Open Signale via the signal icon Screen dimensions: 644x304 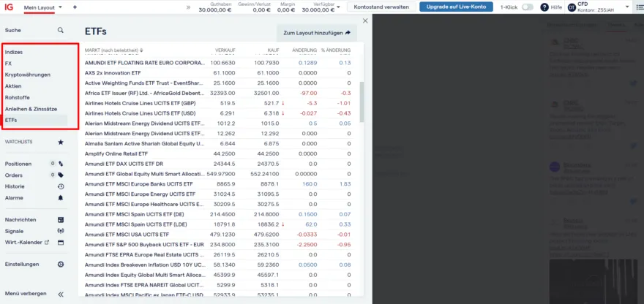pyautogui.click(x=61, y=231)
